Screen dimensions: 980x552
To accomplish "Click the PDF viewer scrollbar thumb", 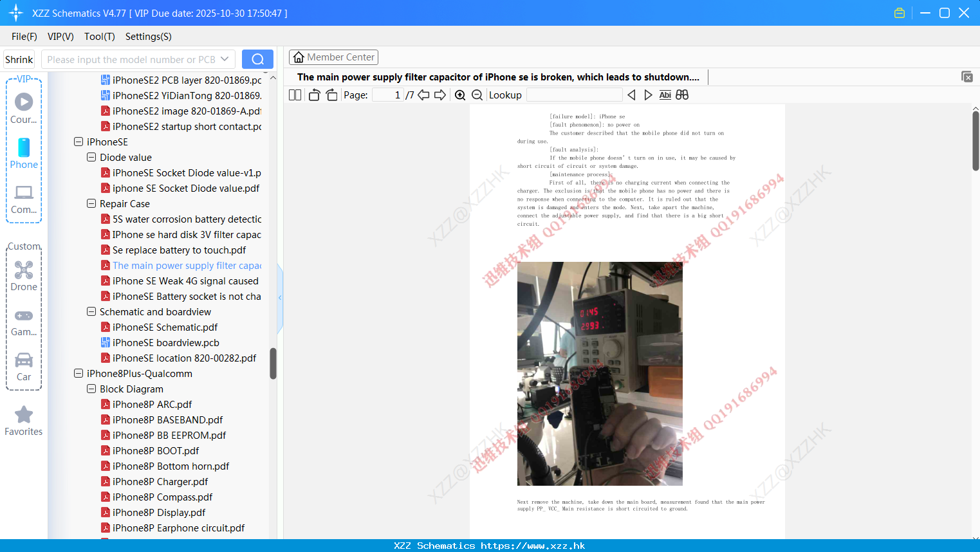I will (x=975, y=140).
